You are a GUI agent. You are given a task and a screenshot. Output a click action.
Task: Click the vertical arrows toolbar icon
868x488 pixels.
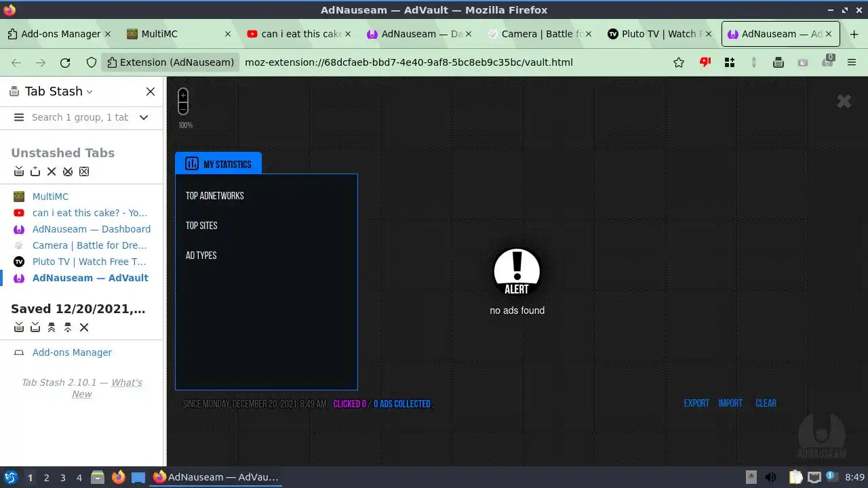(x=754, y=62)
